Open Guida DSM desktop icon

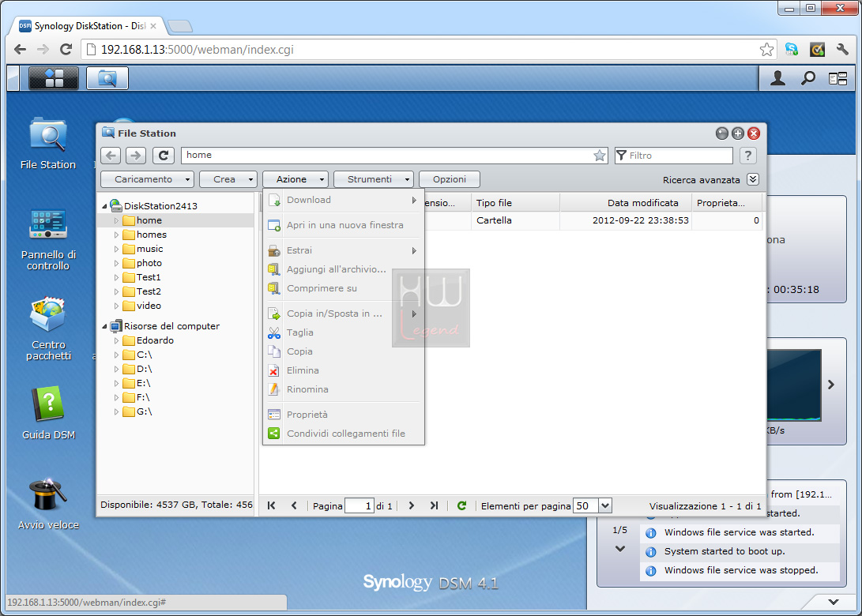[x=48, y=413]
